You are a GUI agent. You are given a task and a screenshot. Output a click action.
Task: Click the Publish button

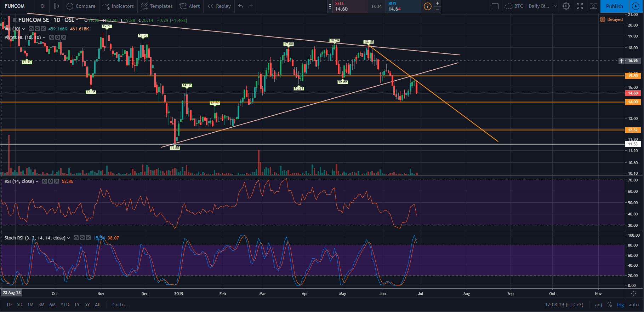614,6
